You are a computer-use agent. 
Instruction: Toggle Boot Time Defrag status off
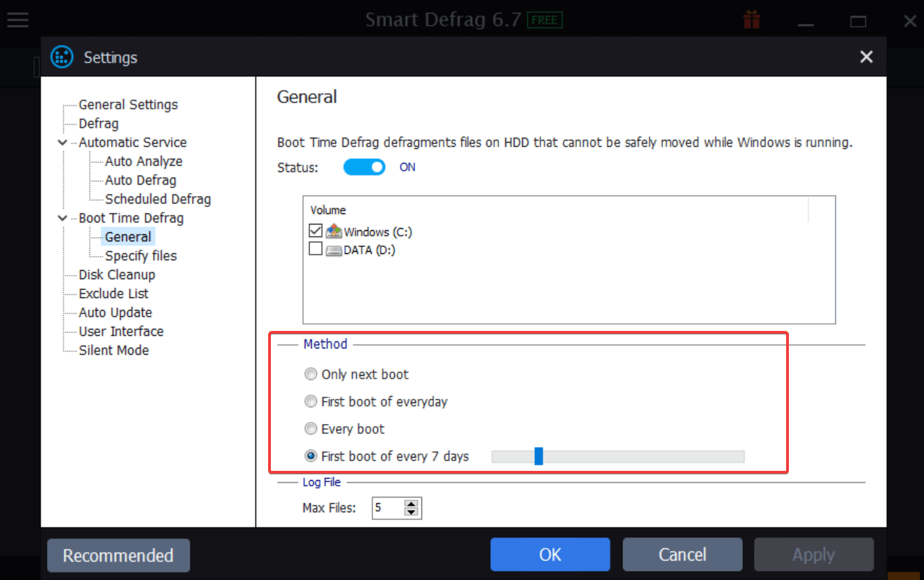(364, 167)
